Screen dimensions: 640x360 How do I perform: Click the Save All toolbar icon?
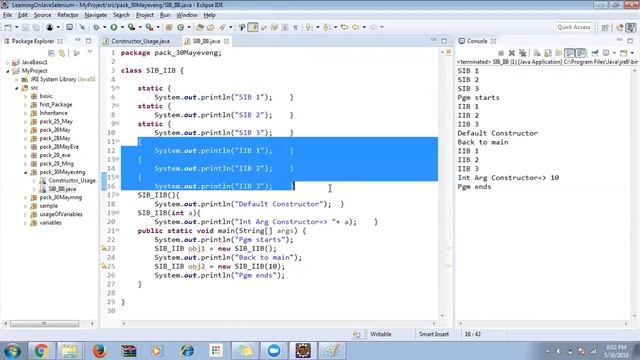[36, 27]
